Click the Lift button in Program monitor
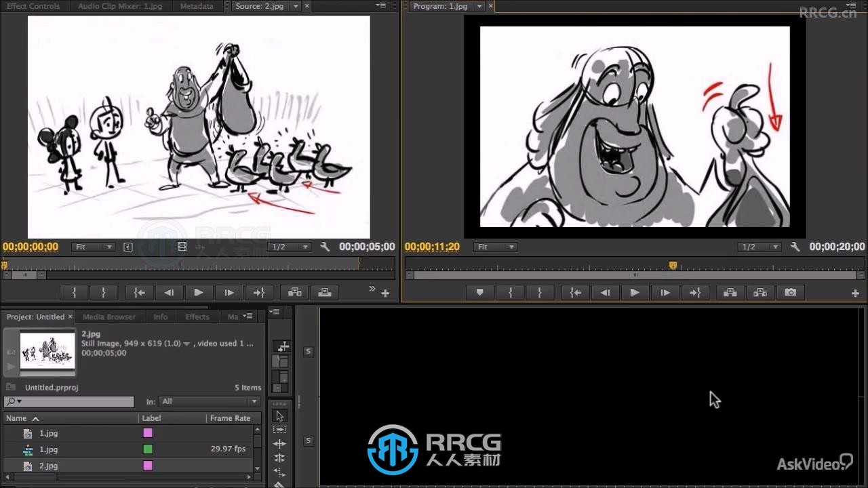The height and width of the screenshot is (488, 868). pos(730,293)
